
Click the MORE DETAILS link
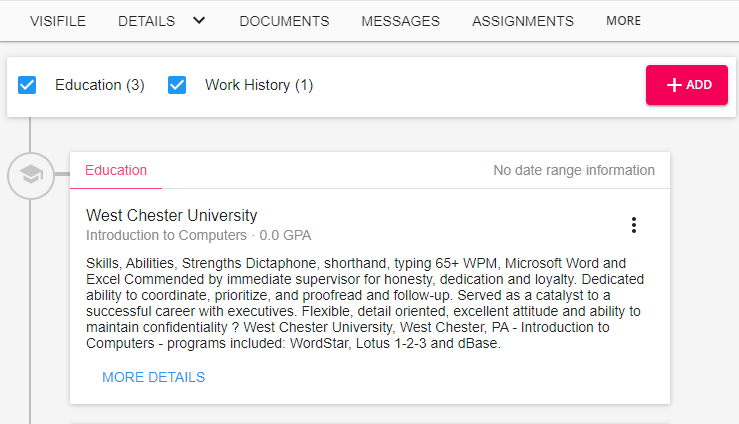point(153,377)
